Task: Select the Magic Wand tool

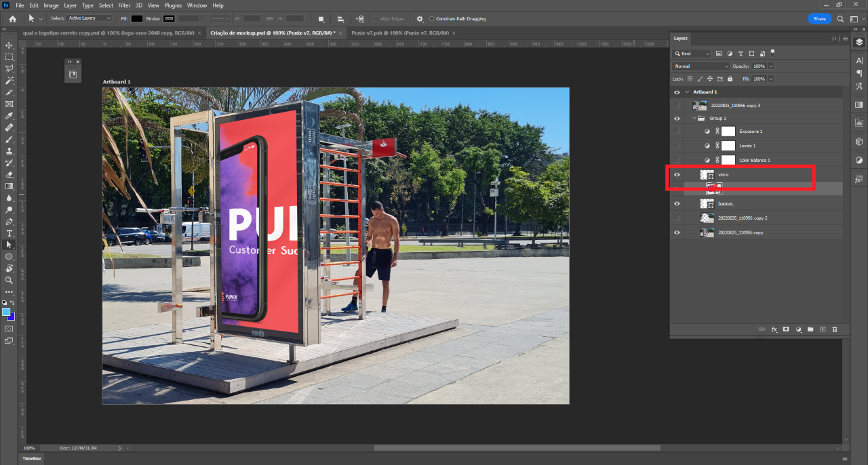Action: (9, 81)
